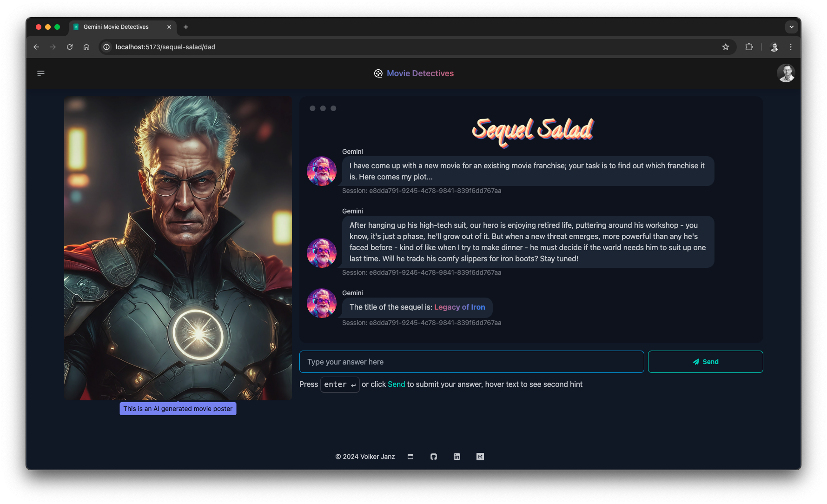The height and width of the screenshot is (504, 827).
Task: Bookmark this page with the star icon
Action: pyautogui.click(x=726, y=47)
